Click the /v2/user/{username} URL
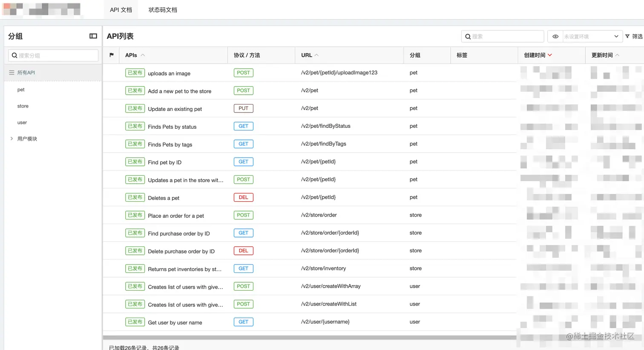 tap(325, 322)
